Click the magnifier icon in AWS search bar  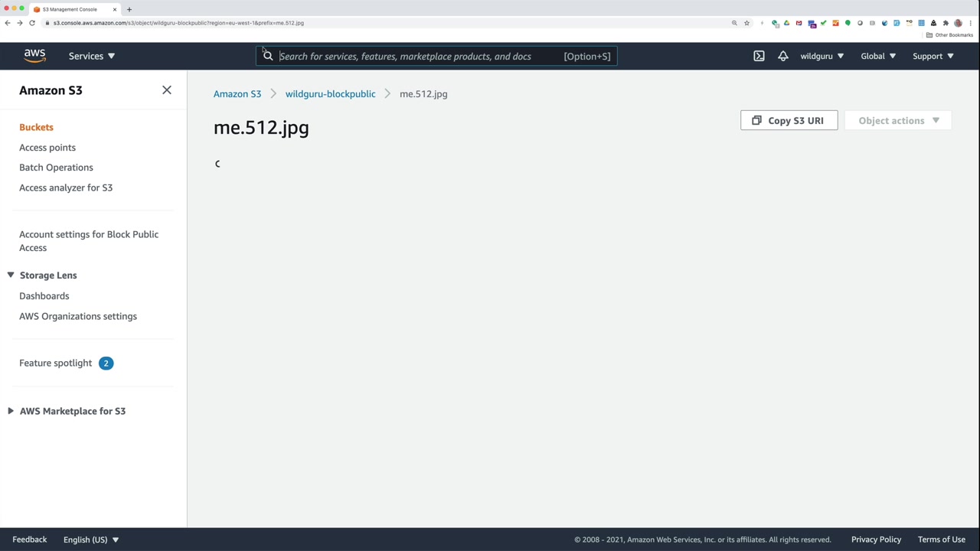point(268,56)
